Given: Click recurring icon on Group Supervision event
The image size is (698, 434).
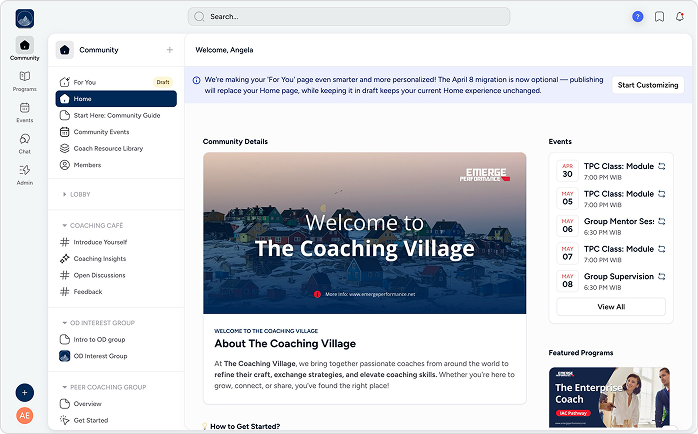Looking at the screenshot, I should tap(661, 276).
